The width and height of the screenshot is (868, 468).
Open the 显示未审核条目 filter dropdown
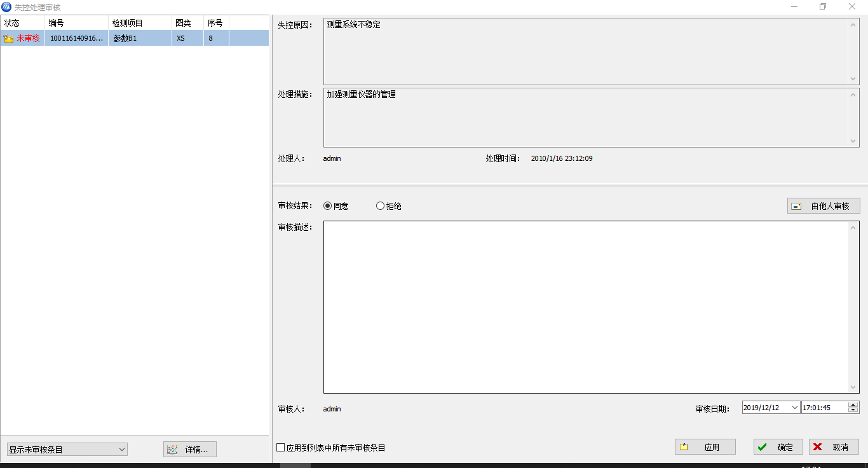pos(122,450)
